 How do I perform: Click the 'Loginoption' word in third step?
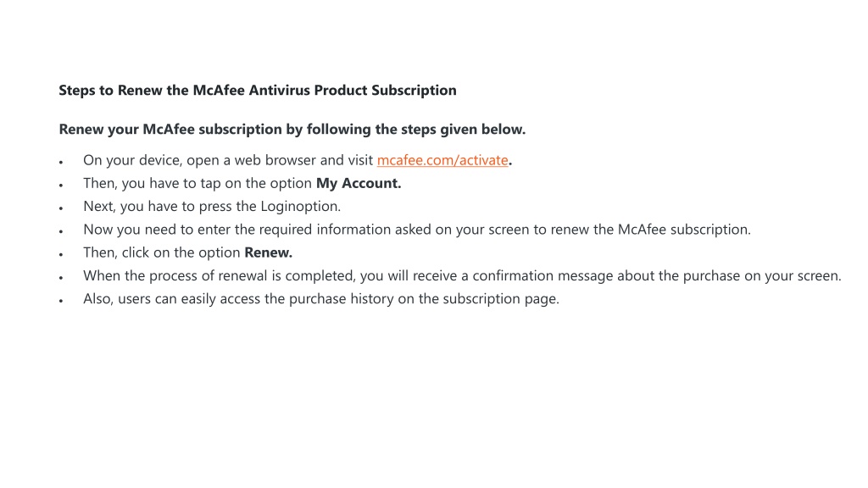coord(301,207)
